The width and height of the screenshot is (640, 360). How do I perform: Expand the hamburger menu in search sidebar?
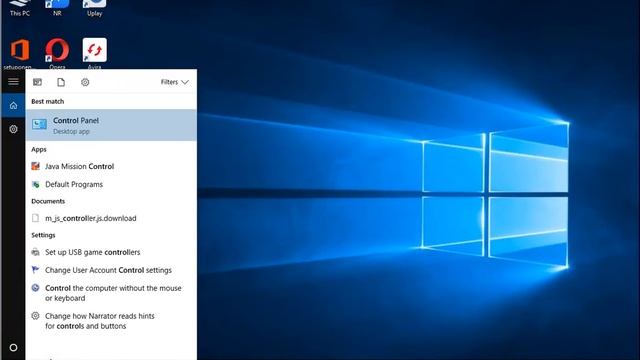13,82
